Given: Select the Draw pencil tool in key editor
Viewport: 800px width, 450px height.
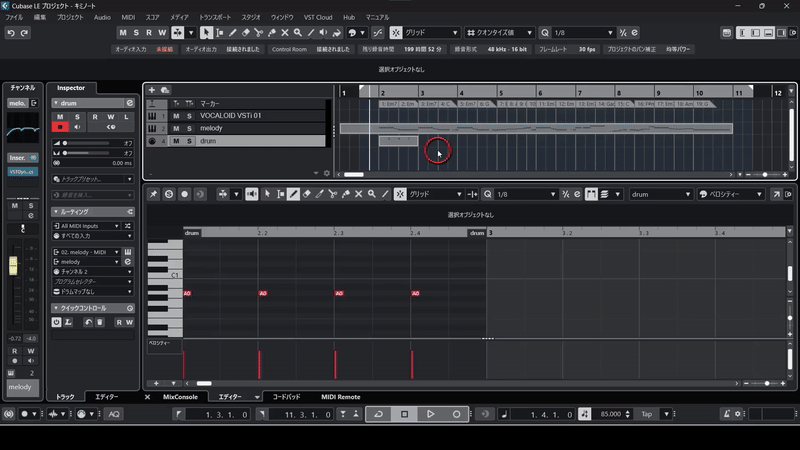Looking at the screenshot, I should click(x=293, y=194).
